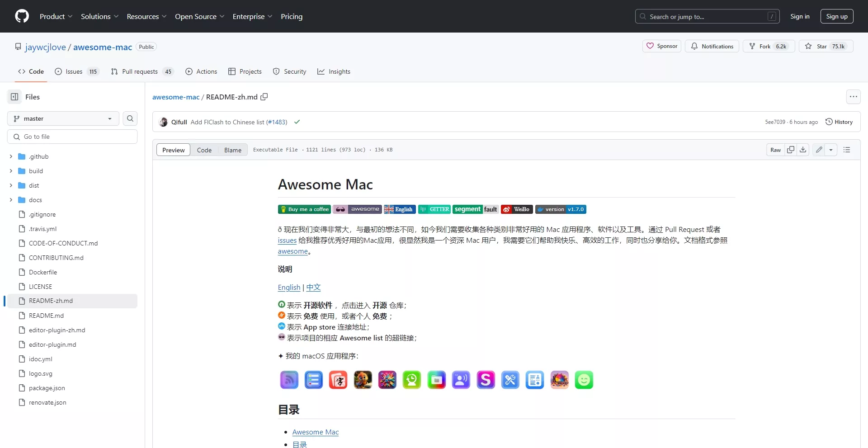Open the blue list app icon
This screenshot has height=448, width=868.
coord(314,380)
